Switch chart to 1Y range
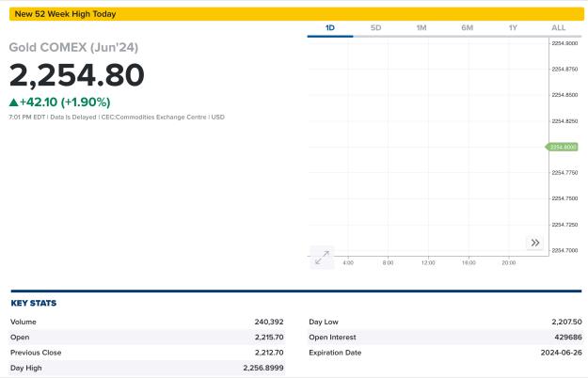The width and height of the screenshot is (588, 378). [513, 27]
